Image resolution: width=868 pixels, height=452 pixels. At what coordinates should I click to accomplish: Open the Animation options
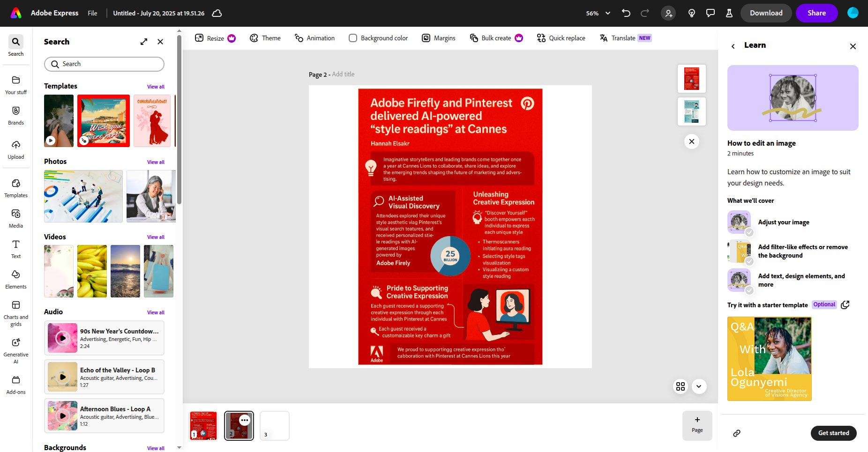(314, 38)
